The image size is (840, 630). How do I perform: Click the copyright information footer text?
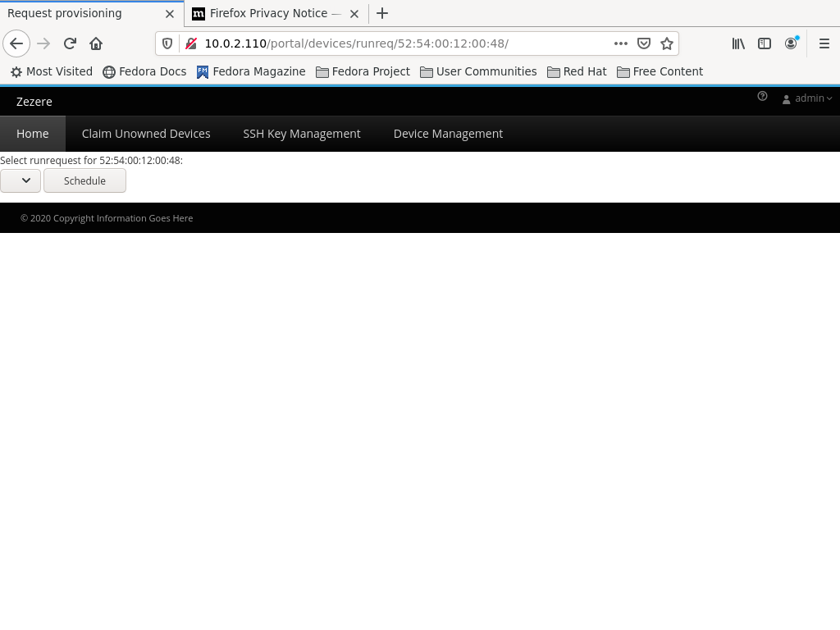point(107,218)
